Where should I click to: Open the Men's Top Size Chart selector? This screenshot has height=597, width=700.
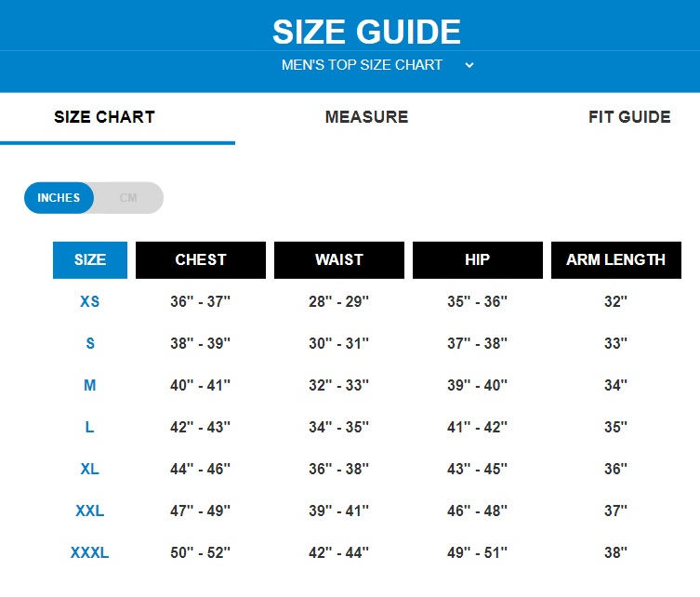(363, 65)
